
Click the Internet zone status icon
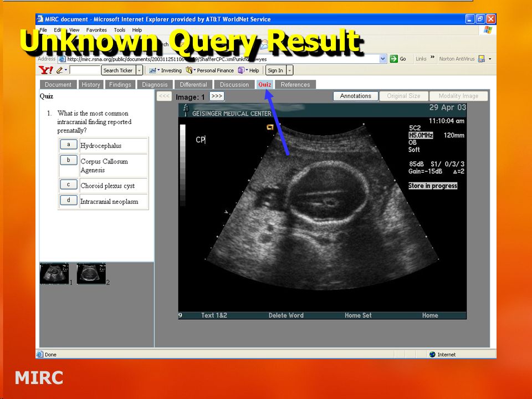click(432, 354)
